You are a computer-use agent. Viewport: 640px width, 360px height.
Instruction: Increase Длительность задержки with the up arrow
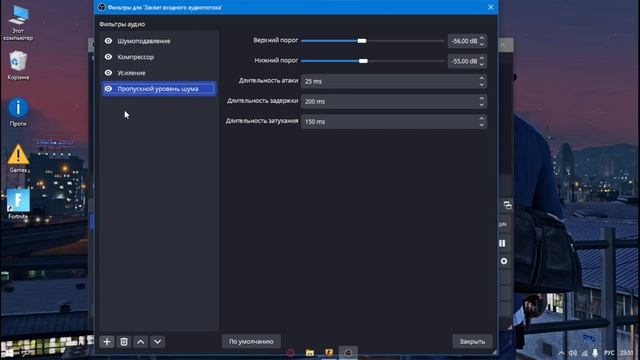482,98
